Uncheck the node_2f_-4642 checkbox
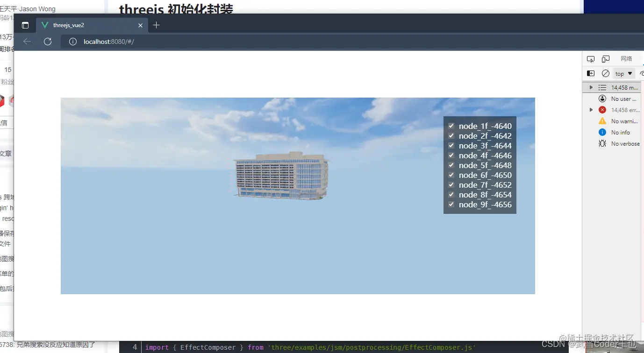644x353 pixels. point(451,135)
